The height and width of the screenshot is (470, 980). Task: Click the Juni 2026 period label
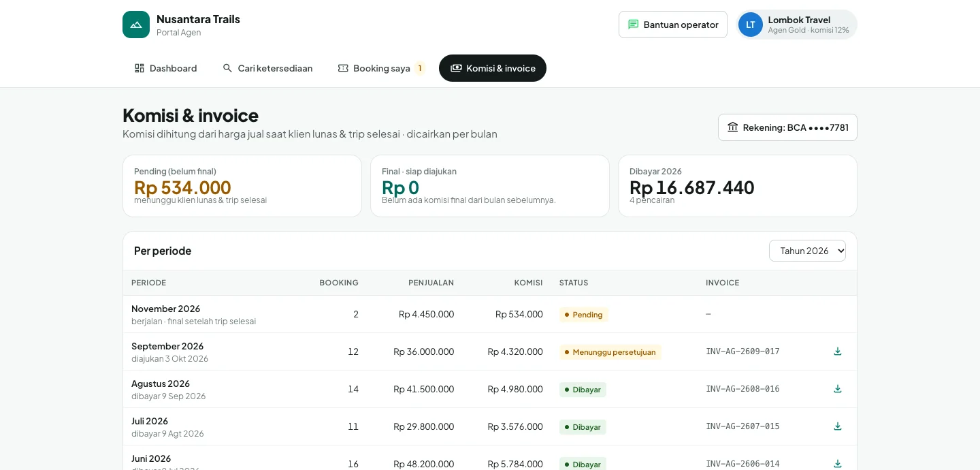[x=151, y=458]
